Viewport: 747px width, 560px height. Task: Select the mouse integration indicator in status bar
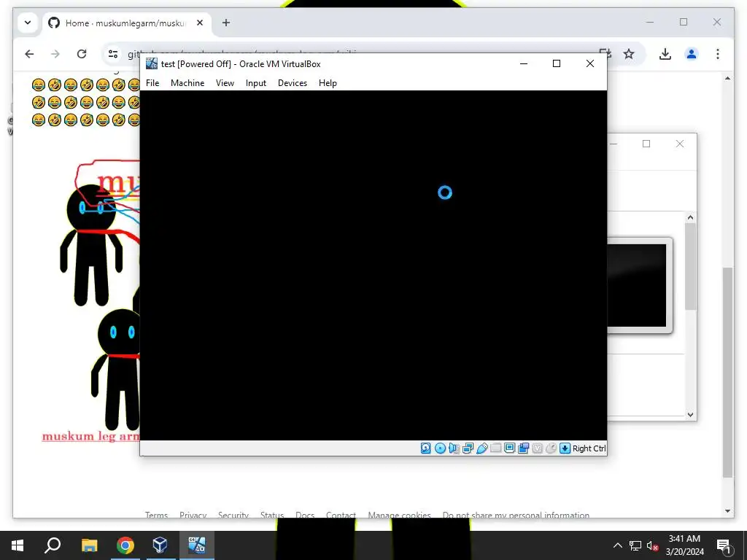pyautogui.click(x=551, y=448)
